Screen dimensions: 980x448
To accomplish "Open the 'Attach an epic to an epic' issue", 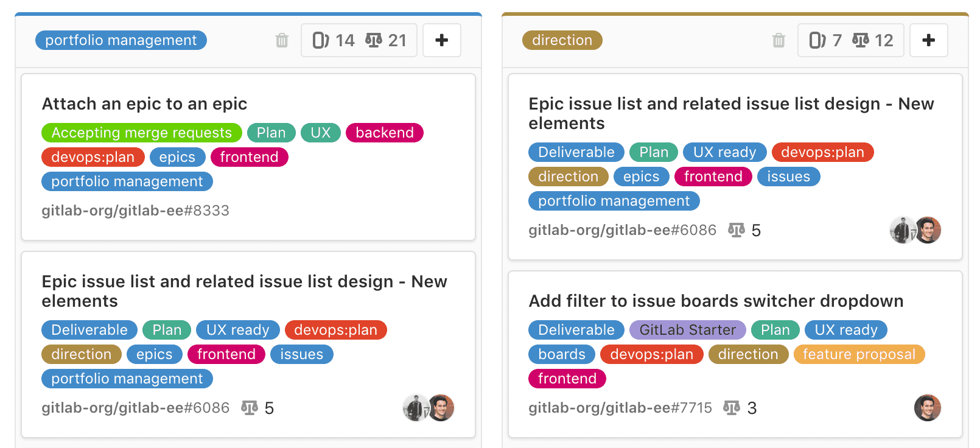I will click(144, 104).
